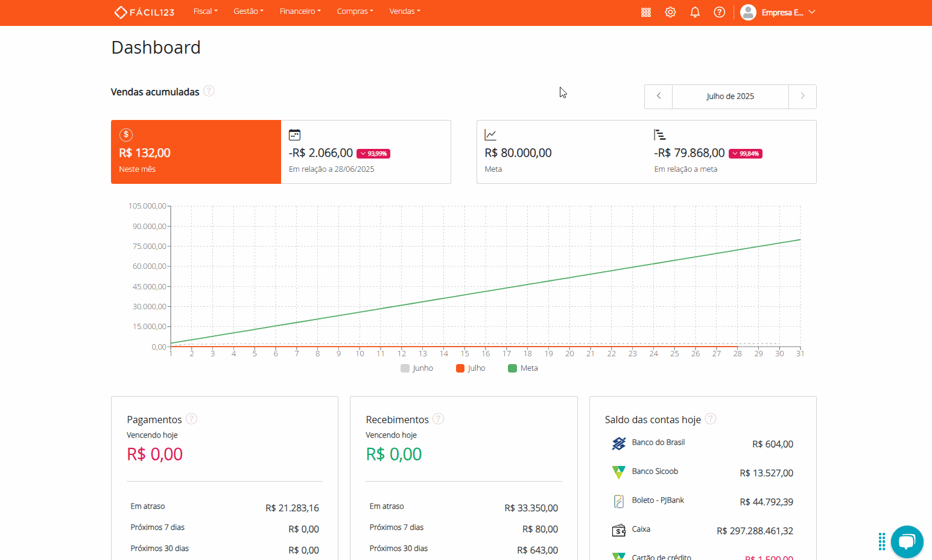Screen dimensions: 932x560
Task: Click the help question mark in navbar
Action: 719,12
